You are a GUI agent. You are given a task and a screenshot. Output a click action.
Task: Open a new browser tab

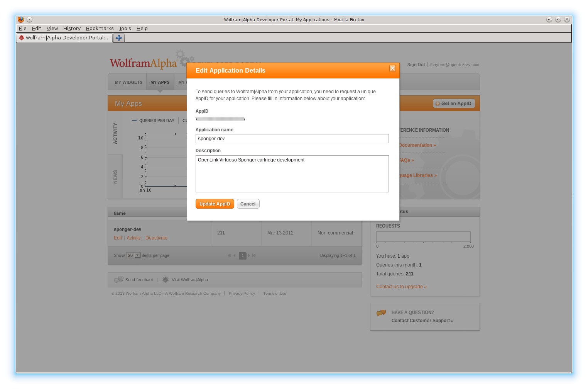pyautogui.click(x=119, y=38)
